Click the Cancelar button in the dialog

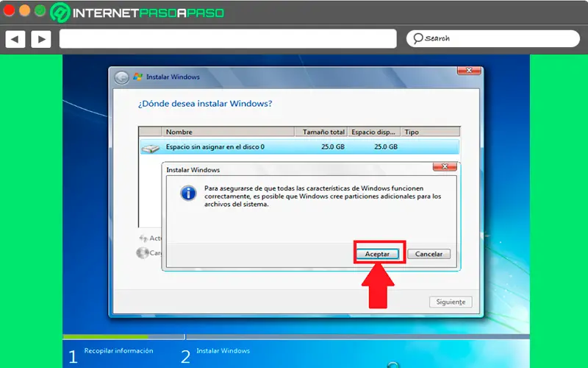click(x=429, y=254)
